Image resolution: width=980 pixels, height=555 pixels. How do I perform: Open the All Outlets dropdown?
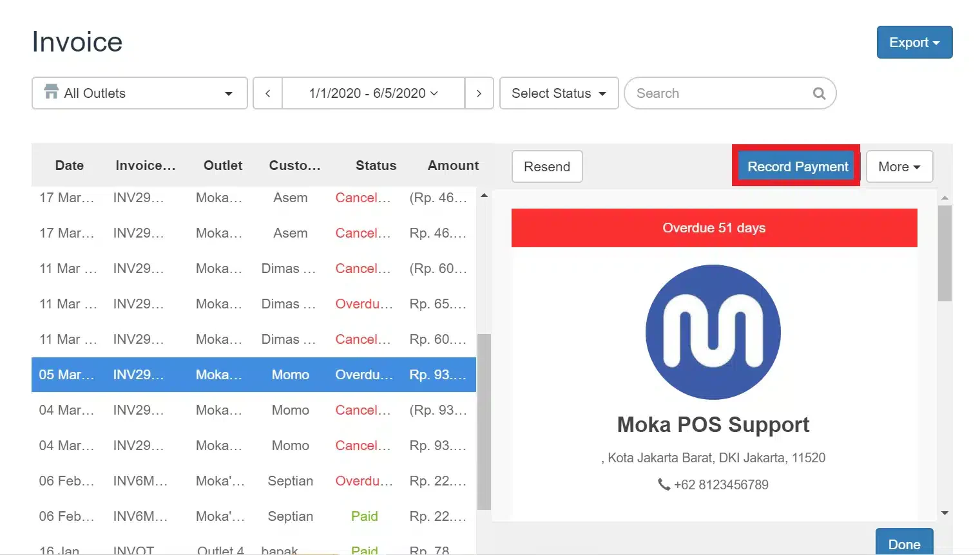click(x=140, y=93)
